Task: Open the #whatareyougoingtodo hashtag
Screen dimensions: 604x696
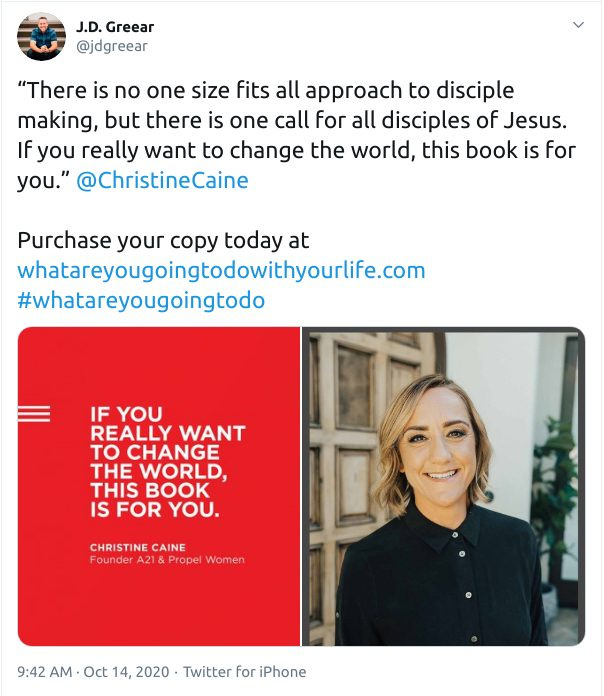Action: pyautogui.click(x=141, y=300)
